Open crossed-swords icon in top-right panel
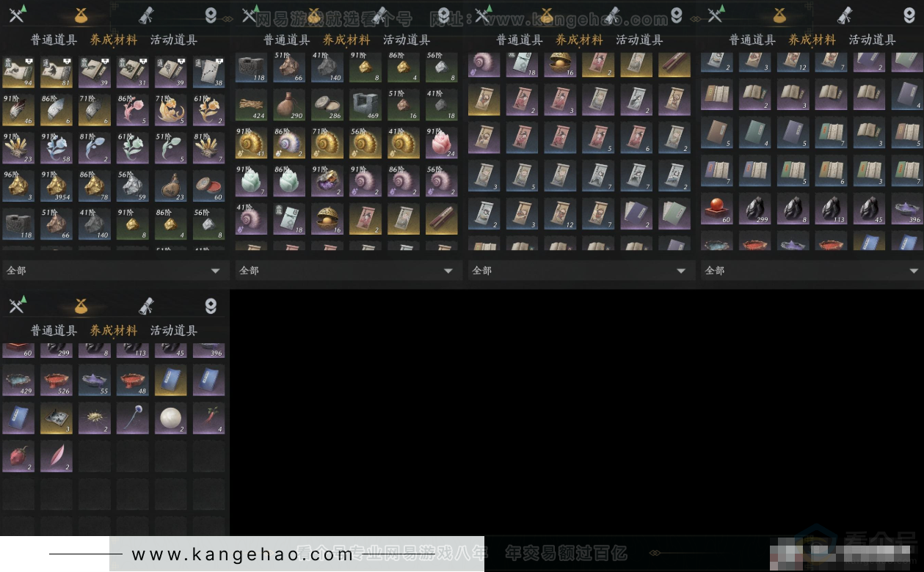 click(x=715, y=14)
